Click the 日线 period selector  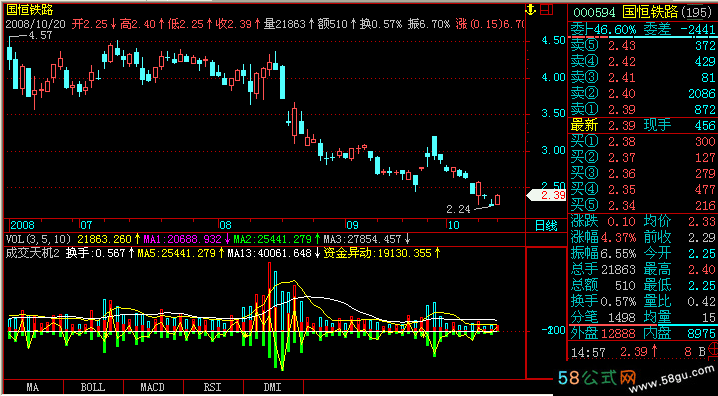tap(546, 226)
